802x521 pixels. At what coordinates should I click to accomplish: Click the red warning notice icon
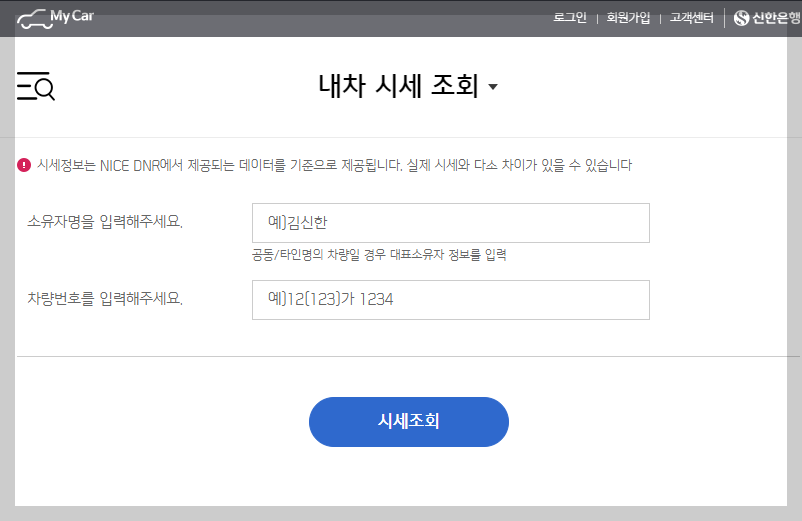[24, 165]
